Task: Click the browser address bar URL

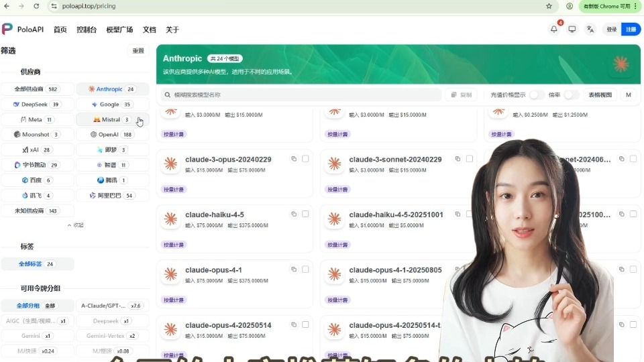Action: click(89, 6)
